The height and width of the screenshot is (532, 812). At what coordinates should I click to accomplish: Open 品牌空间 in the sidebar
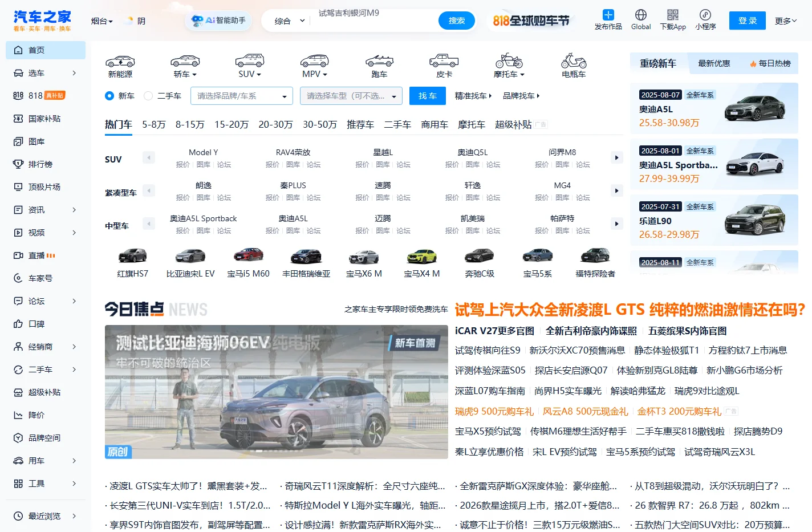46,438
